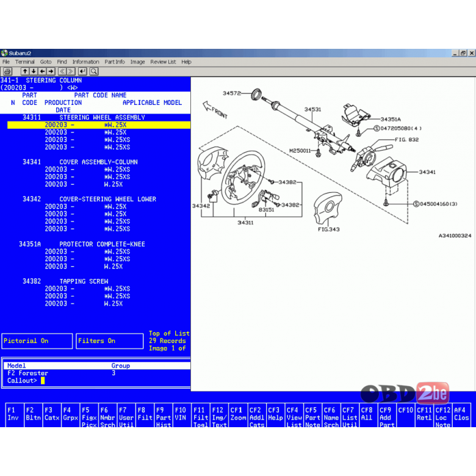
Task: Select 34351A Protector Complete-Knee row
Action: (x=82, y=244)
